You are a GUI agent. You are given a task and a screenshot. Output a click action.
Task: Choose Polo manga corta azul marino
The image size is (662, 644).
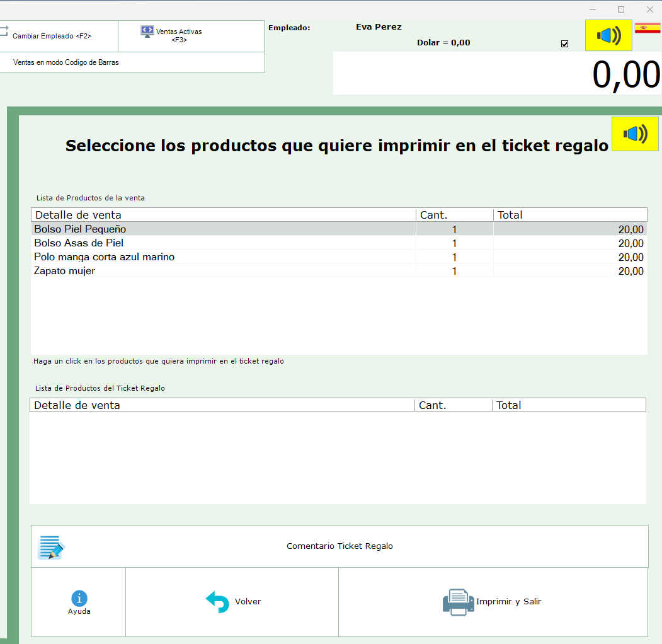[x=105, y=257]
